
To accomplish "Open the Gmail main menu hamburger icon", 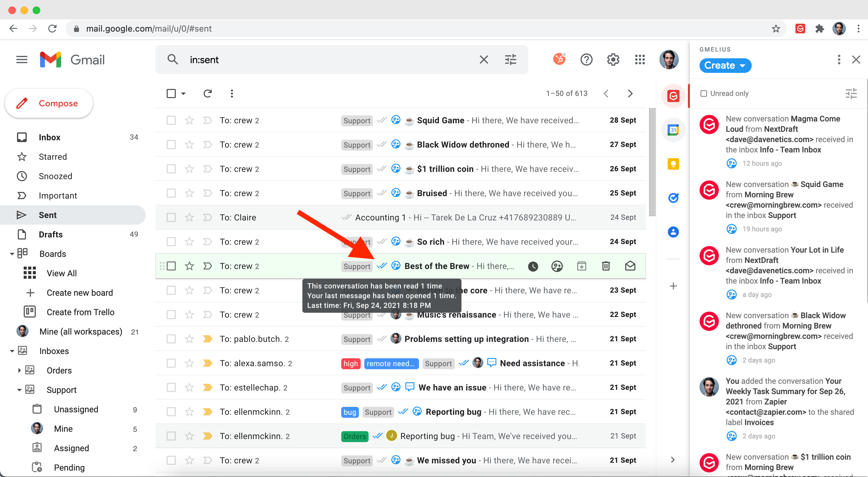I will click(x=22, y=60).
